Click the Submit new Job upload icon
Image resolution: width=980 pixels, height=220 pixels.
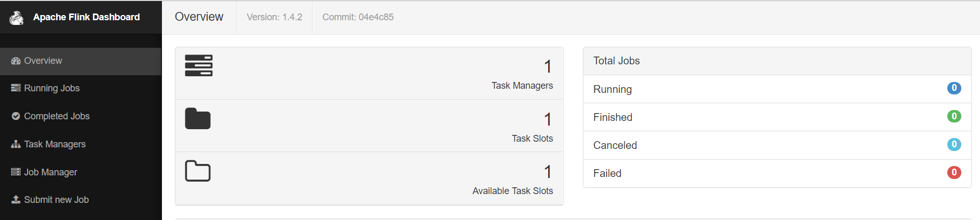pos(16,200)
